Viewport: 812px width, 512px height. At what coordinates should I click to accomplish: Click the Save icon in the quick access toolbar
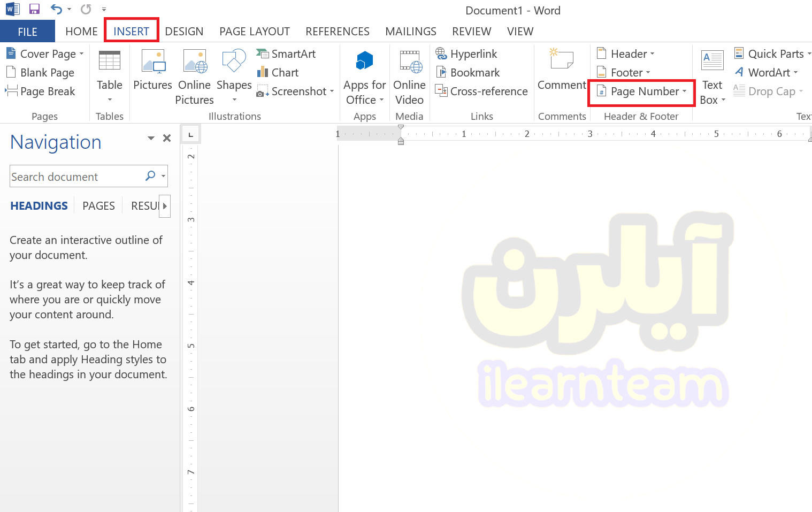tap(34, 9)
